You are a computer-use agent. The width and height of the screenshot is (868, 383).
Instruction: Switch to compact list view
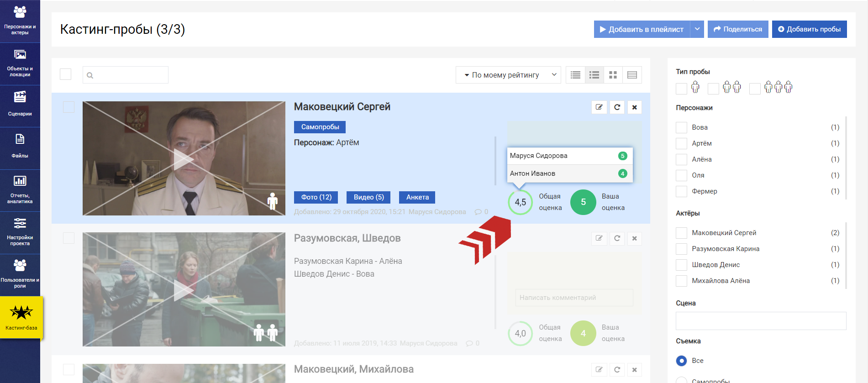click(x=575, y=75)
